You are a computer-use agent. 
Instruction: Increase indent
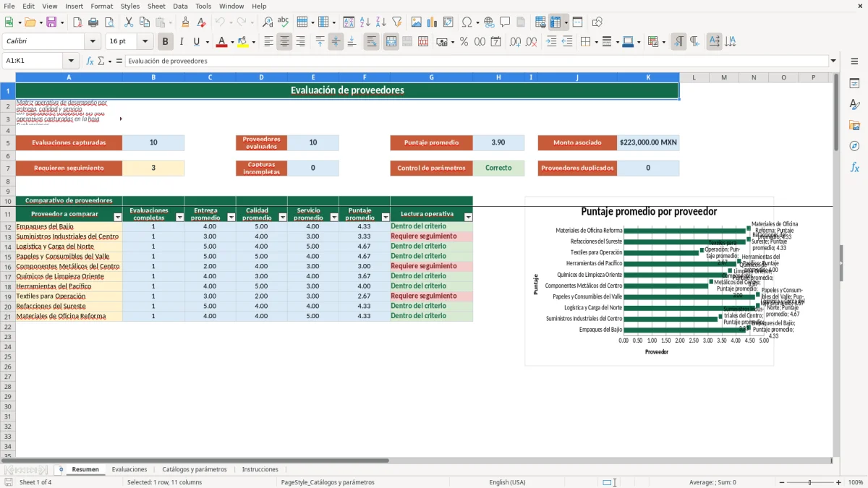tap(551, 42)
